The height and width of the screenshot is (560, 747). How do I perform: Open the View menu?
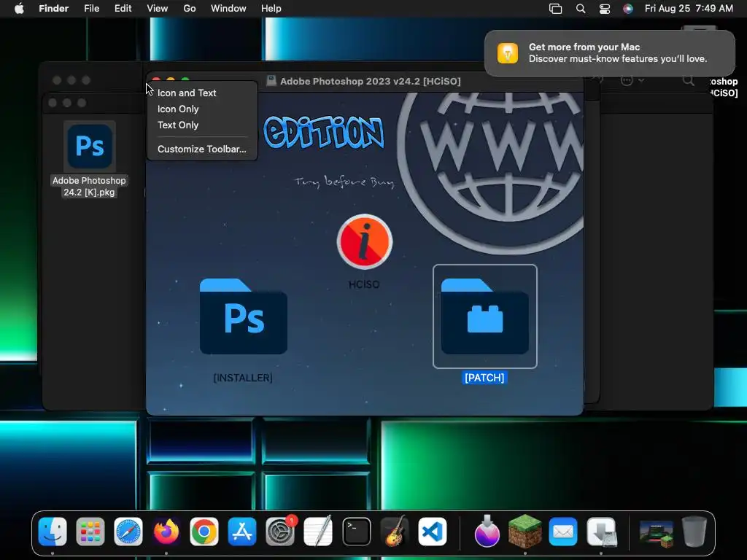(158, 9)
